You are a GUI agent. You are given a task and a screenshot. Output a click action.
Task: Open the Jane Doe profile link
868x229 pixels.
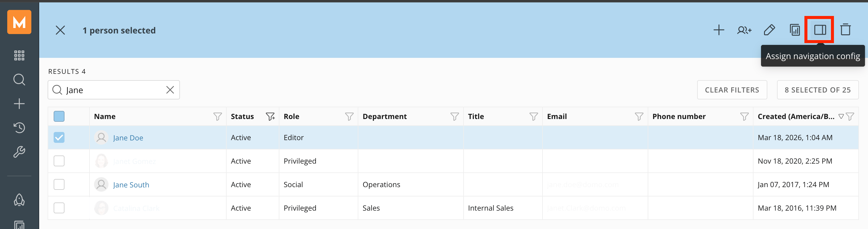tap(128, 138)
